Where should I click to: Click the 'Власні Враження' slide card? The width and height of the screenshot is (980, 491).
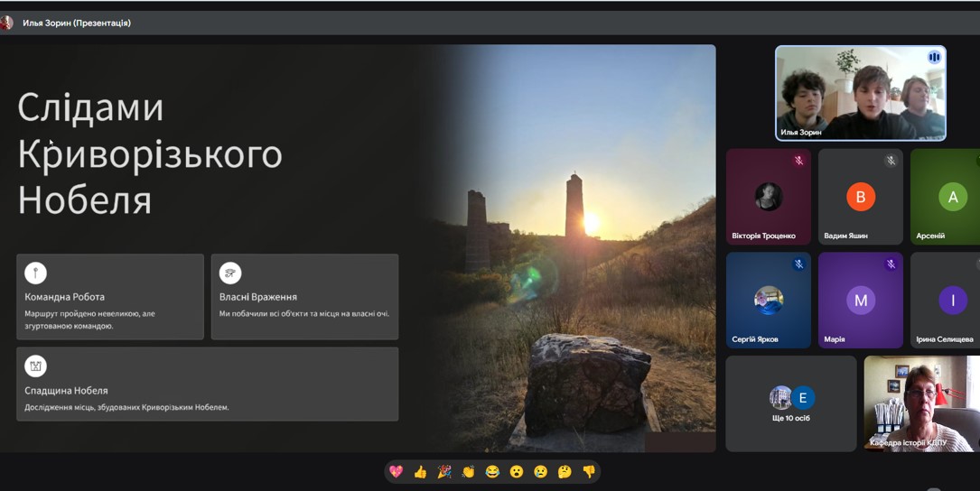(x=304, y=297)
